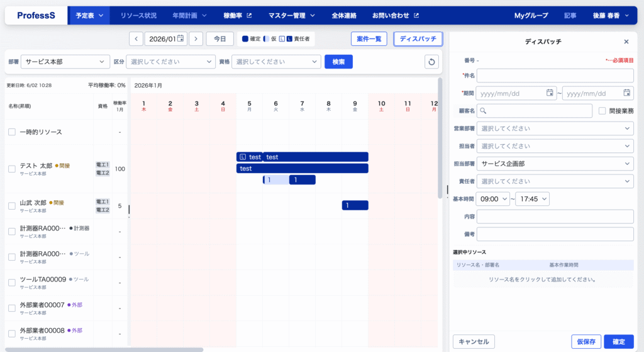Click the ProfessS logo
This screenshot has width=644, height=352.
click(36, 16)
